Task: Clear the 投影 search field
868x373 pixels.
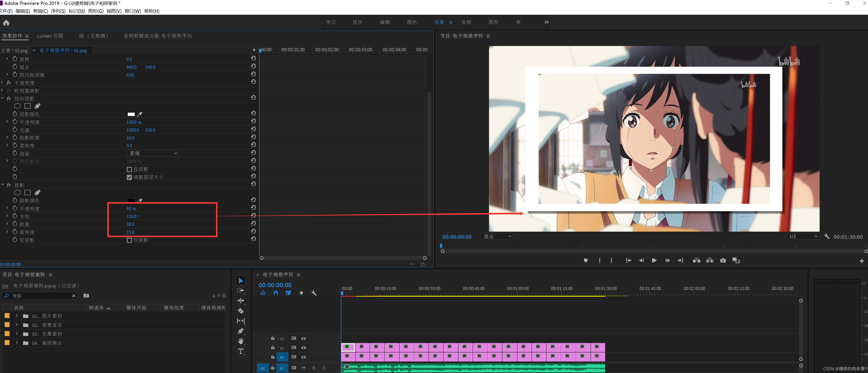Action: [74, 296]
